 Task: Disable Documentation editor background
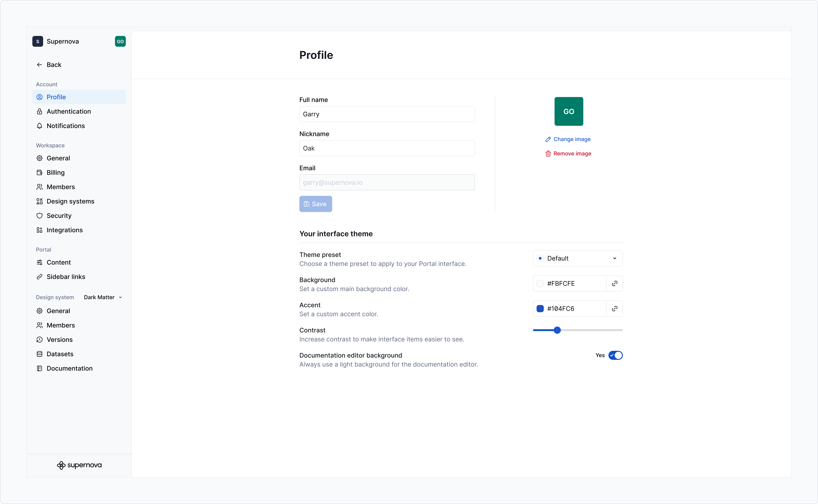[x=615, y=355]
